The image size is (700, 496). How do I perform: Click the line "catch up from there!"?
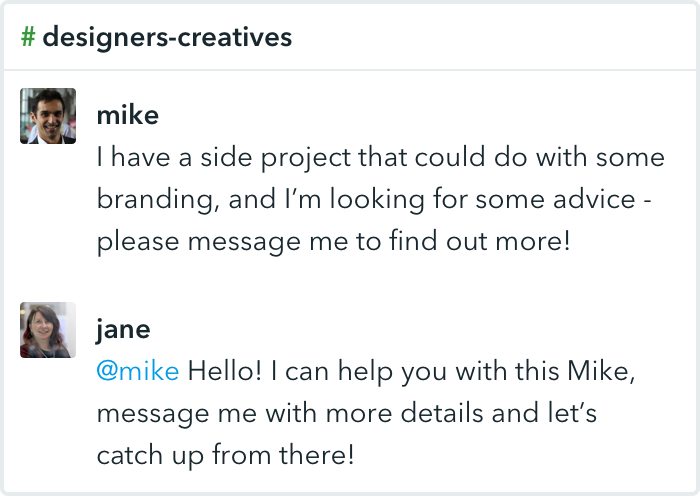click(225, 455)
